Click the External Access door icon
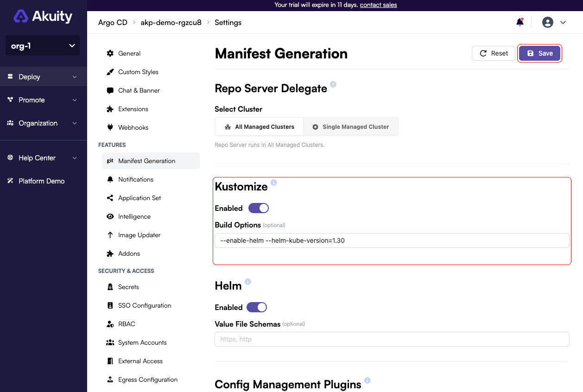 pyautogui.click(x=110, y=361)
